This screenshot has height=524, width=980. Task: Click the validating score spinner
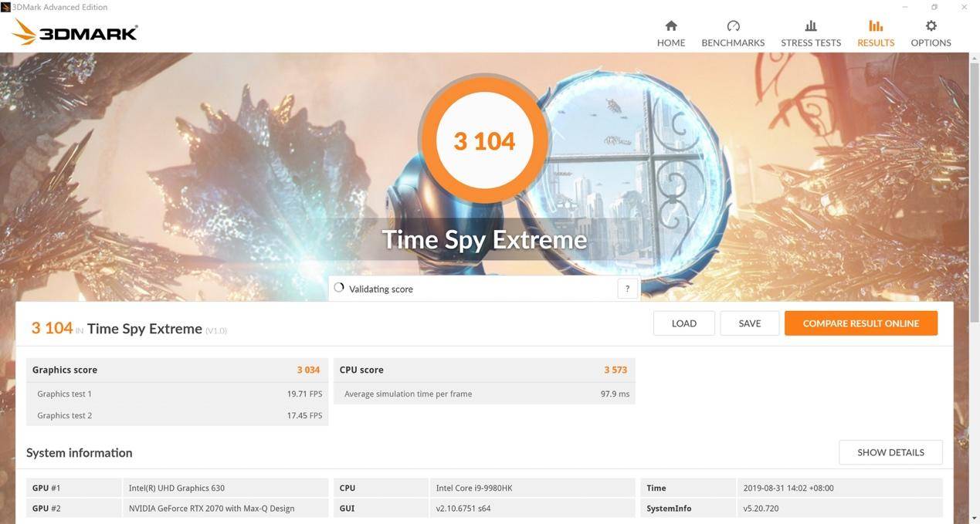pos(339,288)
